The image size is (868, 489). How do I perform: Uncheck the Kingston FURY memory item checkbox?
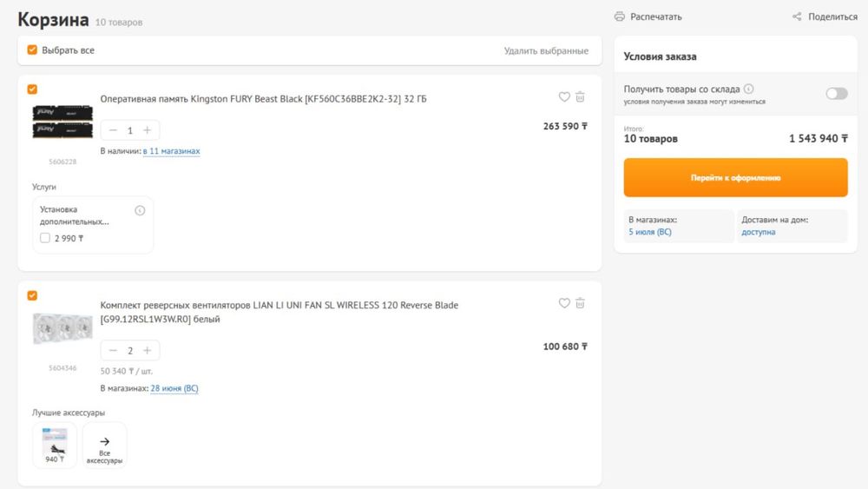tap(32, 89)
